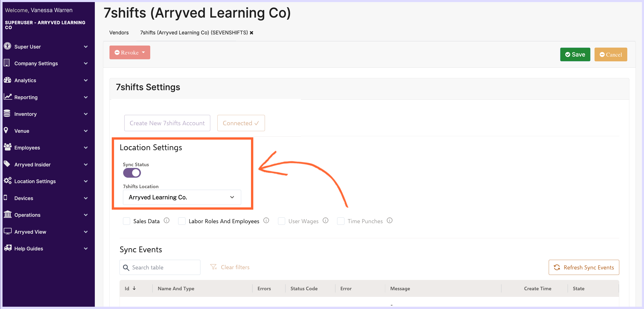The height and width of the screenshot is (309, 644).
Task: Check the Labor Roles And Employees checkbox
Action: [182, 221]
